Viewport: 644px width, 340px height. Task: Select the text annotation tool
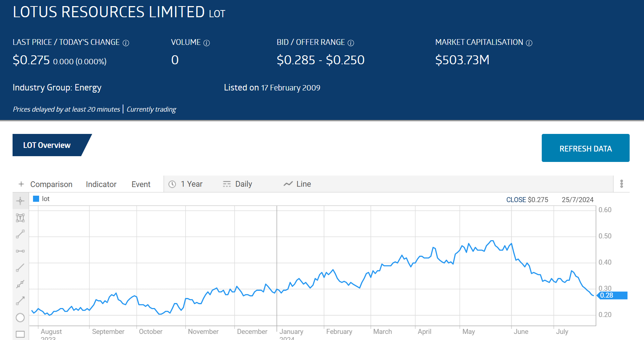tap(20, 218)
